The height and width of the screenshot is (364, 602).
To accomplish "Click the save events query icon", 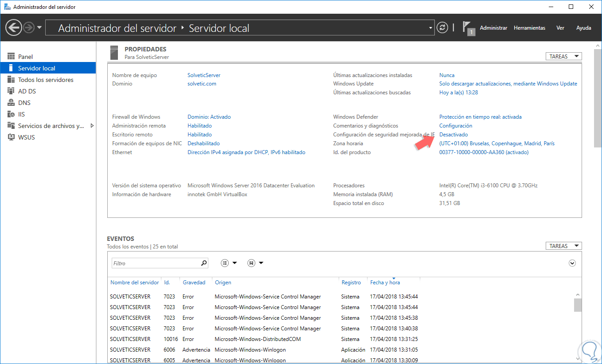I will [251, 263].
